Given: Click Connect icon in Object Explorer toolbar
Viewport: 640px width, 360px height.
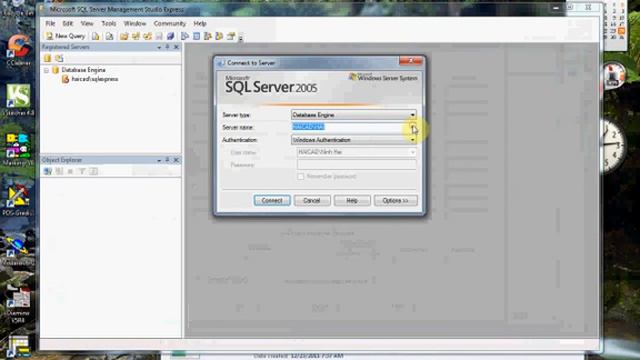Looking at the screenshot, I should 48,171.
